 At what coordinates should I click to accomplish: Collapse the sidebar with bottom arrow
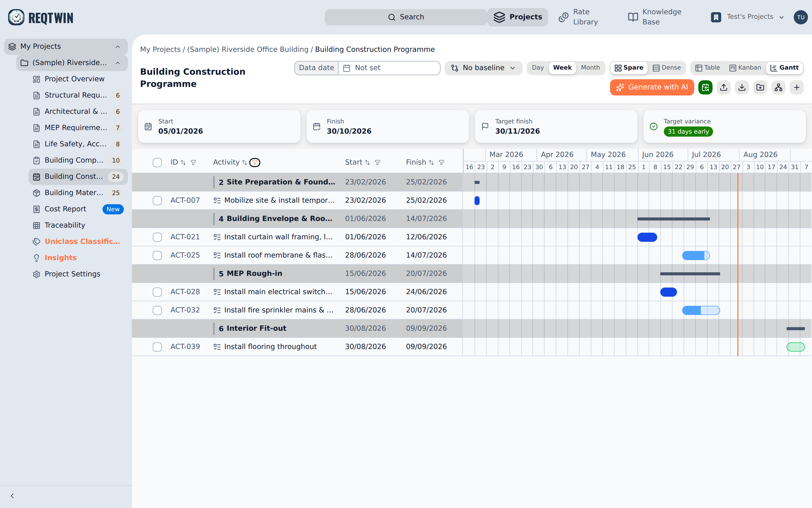12,496
